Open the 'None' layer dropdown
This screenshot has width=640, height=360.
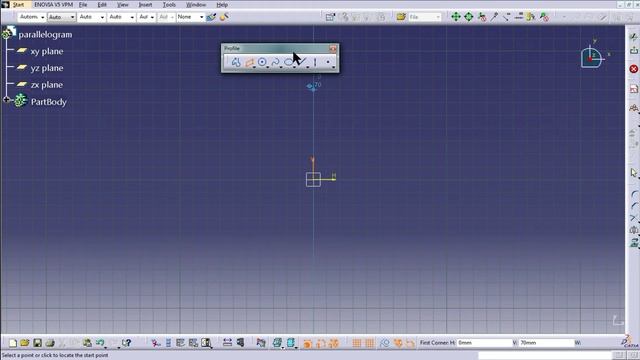tap(190, 17)
